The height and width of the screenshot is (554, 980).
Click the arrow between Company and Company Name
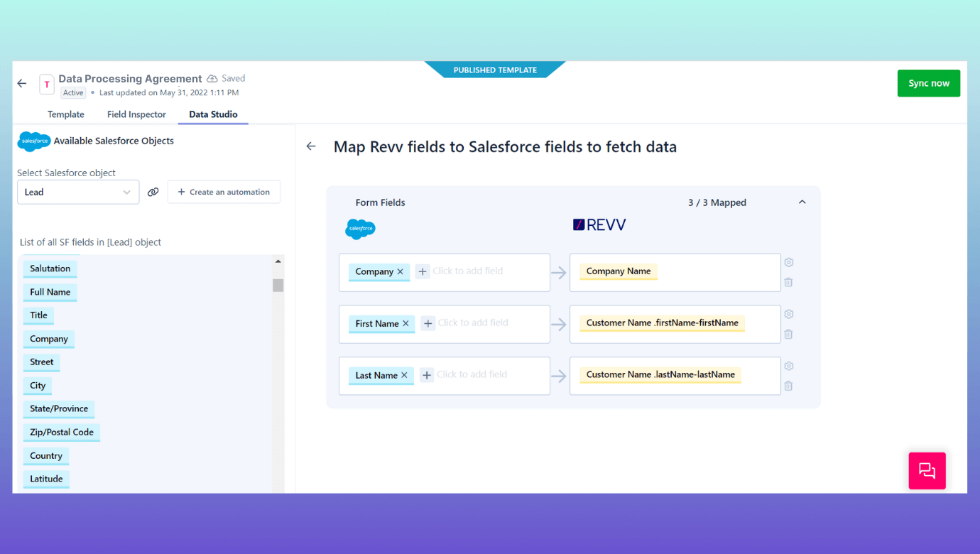(559, 273)
